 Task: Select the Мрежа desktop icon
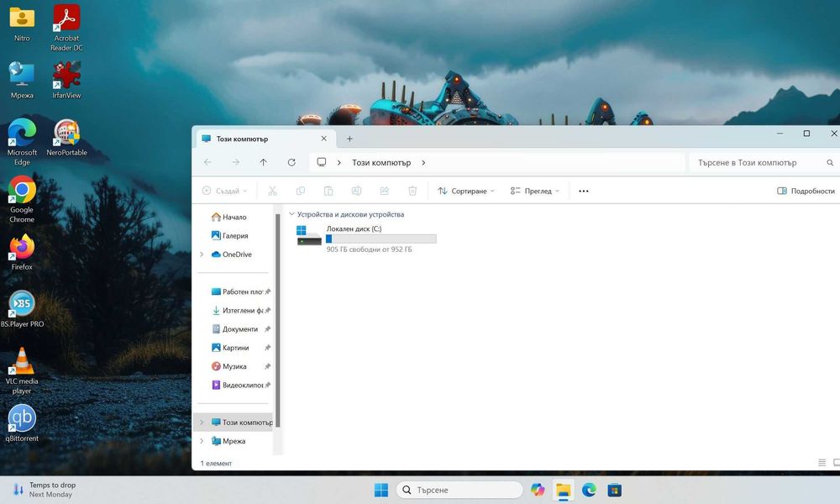click(22, 81)
